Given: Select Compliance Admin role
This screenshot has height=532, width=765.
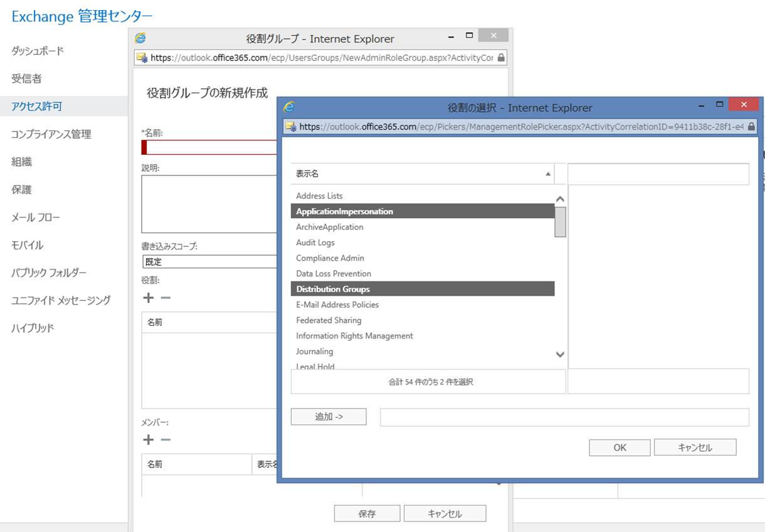Looking at the screenshot, I should (x=423, y=258).
